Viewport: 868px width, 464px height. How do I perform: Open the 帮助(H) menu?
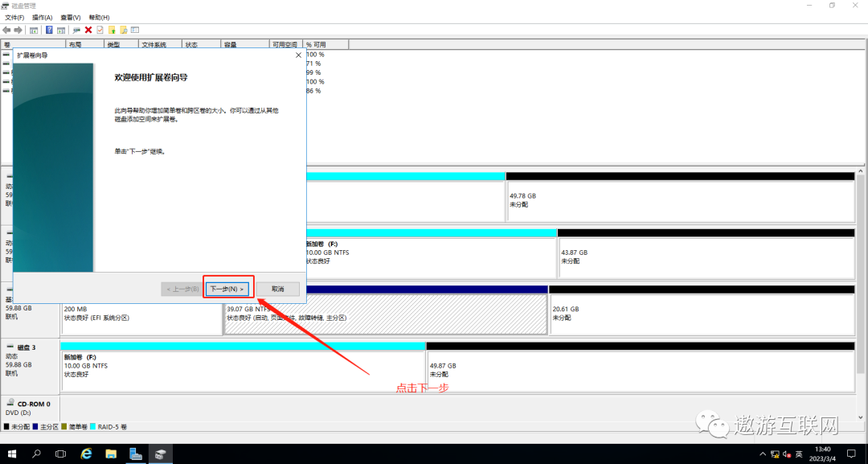[x=99, y=18]
